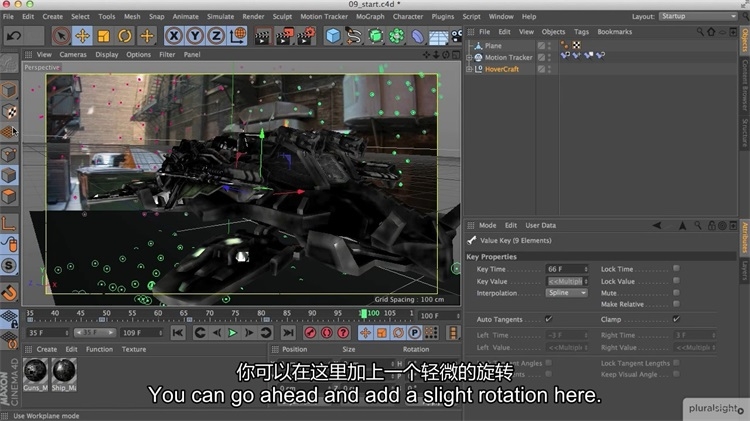Click the timeline range slider 35 F
Screen dimensions: 750x421
(95, 332)
